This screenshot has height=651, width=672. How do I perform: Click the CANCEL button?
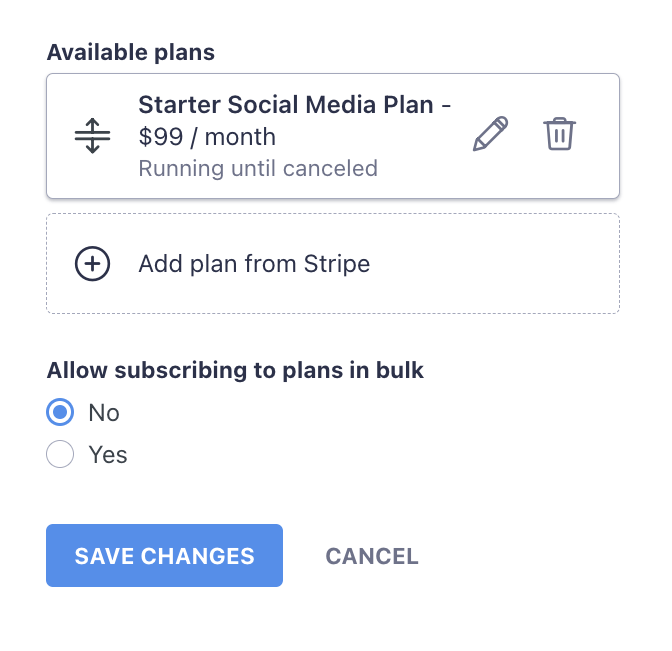tap(372, 556)
